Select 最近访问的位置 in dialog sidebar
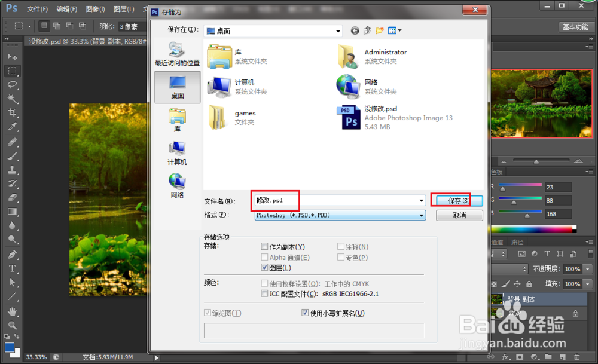Screen dimensions: 598x364 [x=177, y=54]
